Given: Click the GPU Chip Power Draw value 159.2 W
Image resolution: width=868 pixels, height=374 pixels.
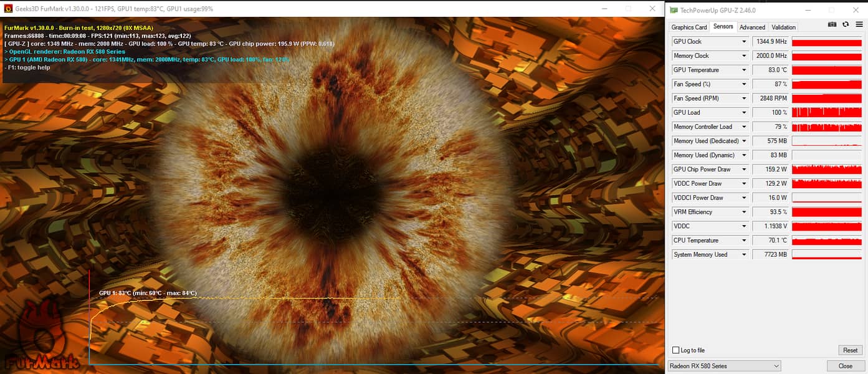Looking at the screenshot, I should pos(771,170).
